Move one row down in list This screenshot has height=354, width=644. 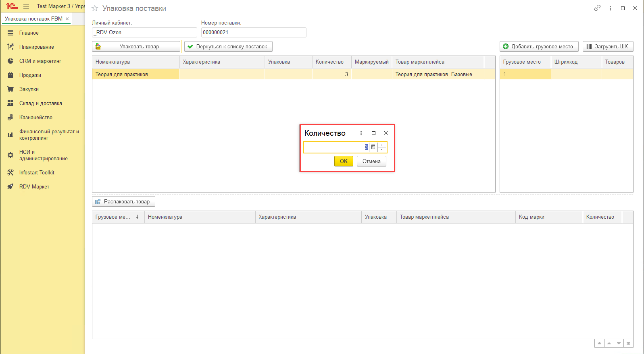click(x=619, y=343)
